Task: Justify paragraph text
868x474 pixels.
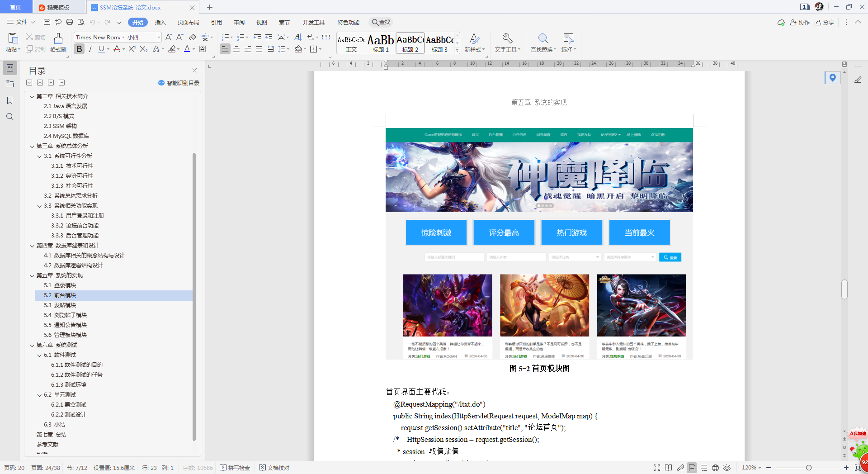Action: click(x=259, y=49)
